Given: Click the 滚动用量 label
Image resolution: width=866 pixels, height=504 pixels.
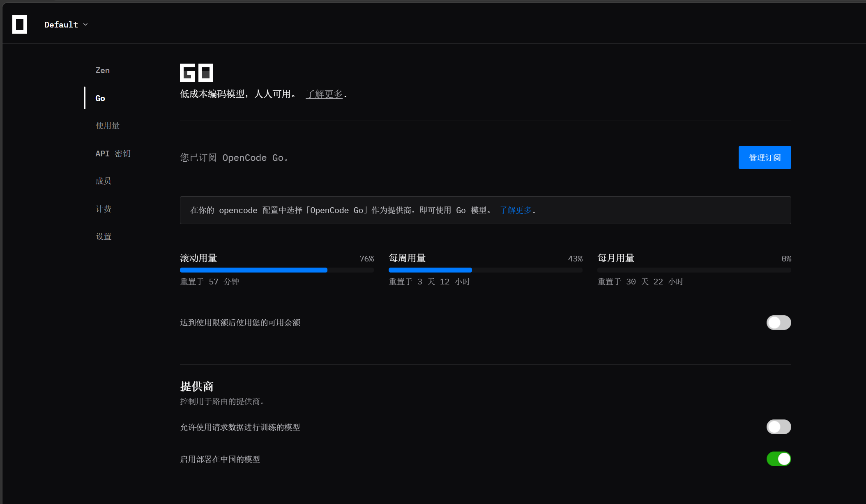Looking at the screenshot, I should click(x=198, y=258).
